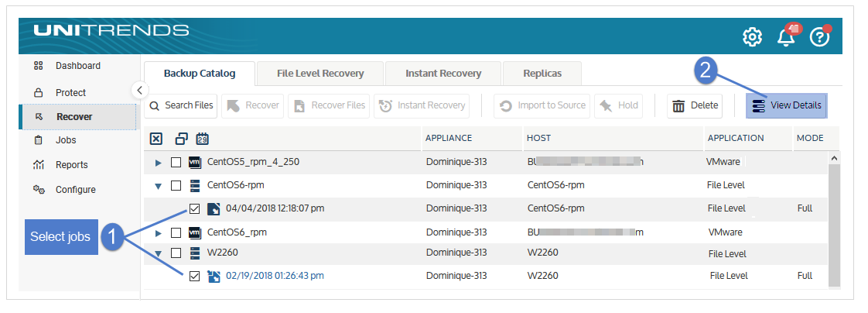This screenshot has width=868, height=313.
Task: Open Dashboard in the sidebar
Action: [78, 66]
